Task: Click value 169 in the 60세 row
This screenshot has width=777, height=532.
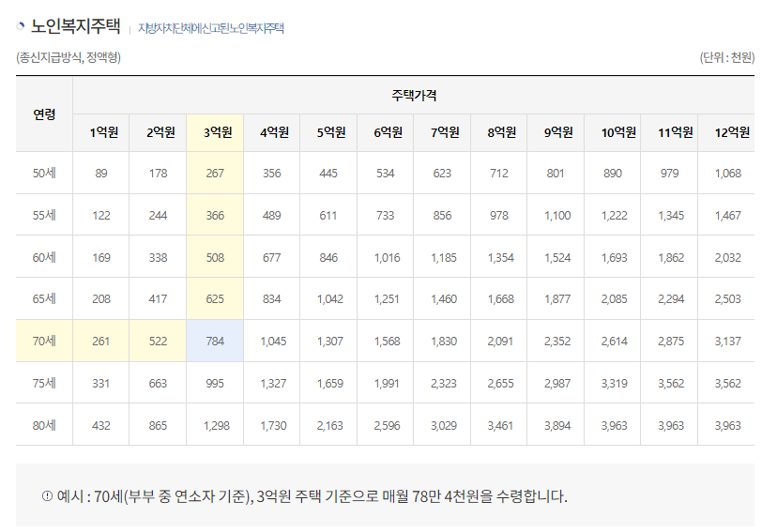Action: (x=101, y=258)
